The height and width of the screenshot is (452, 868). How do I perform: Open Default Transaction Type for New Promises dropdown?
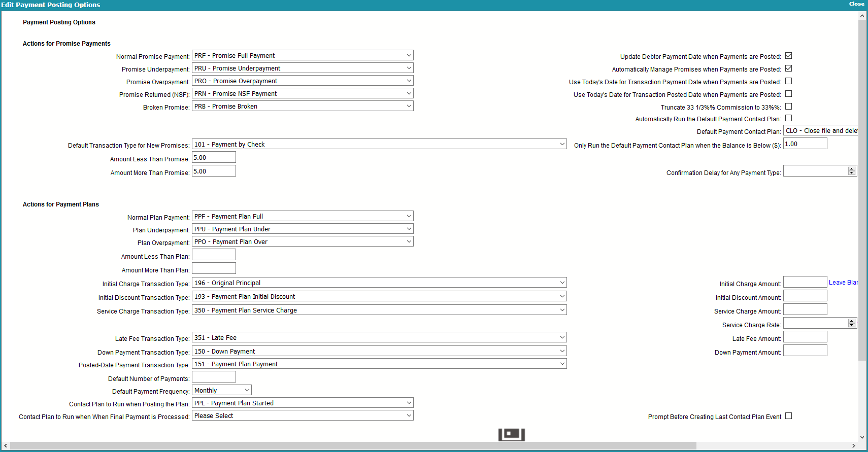point(379,144)
